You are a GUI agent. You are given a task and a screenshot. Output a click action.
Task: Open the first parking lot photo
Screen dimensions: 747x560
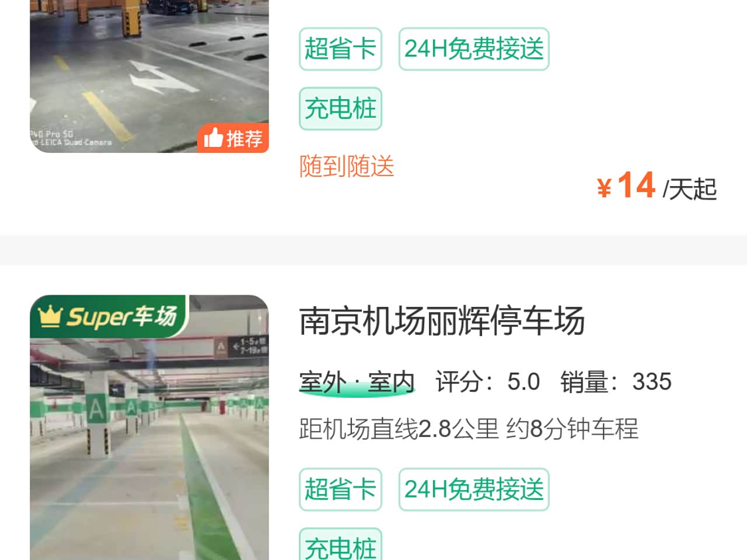[x=149, y=76]
